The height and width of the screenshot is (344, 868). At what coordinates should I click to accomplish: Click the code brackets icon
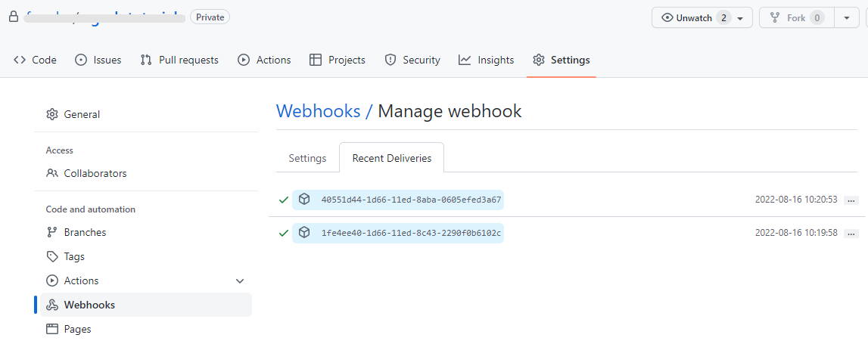20,60
